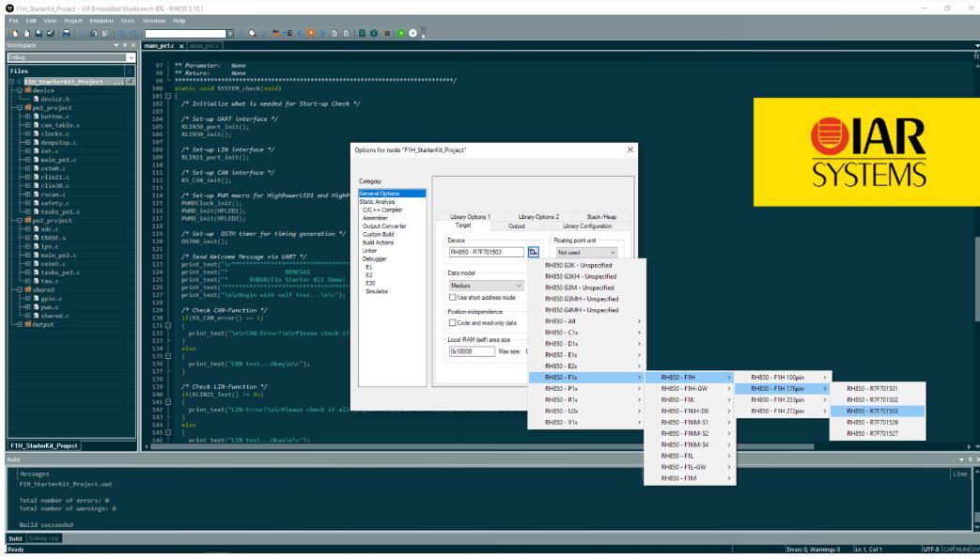This screenshot has height=560, width=980.
Task: Select RH850 - R7F701502 from device list
Action: (871, 399)
